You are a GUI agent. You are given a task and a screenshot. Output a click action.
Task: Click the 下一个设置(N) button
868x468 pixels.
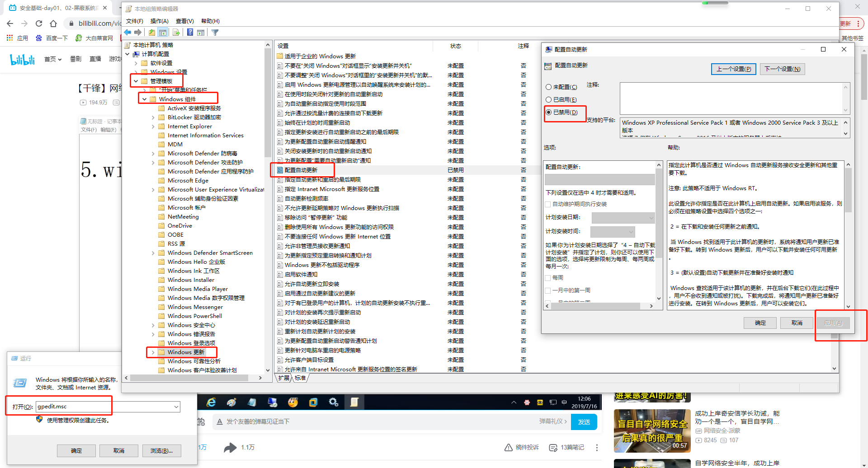(783, 69)
